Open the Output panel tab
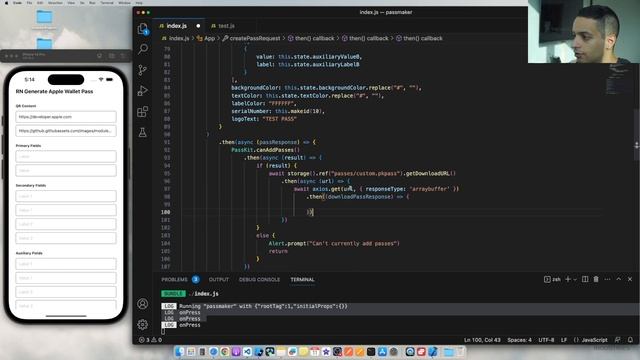 [219, 280]
